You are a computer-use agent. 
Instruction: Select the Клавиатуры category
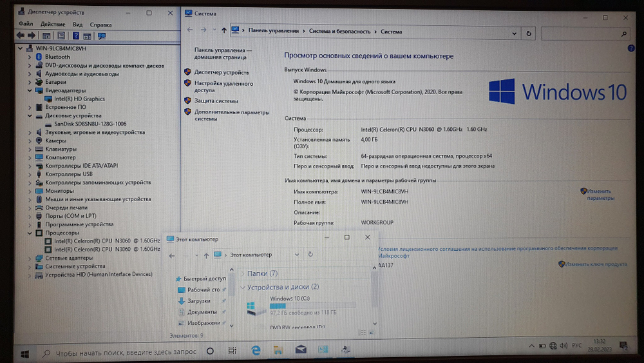(x=61, y=149)
